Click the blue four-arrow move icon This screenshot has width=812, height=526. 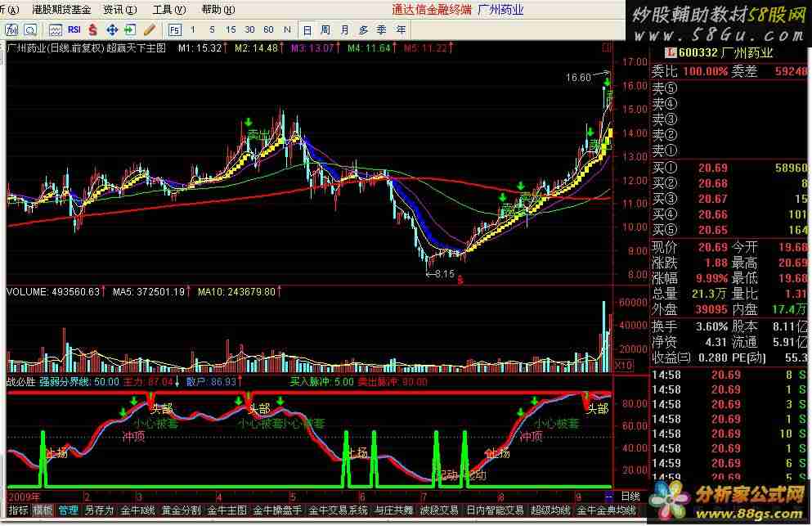[112, 30]
